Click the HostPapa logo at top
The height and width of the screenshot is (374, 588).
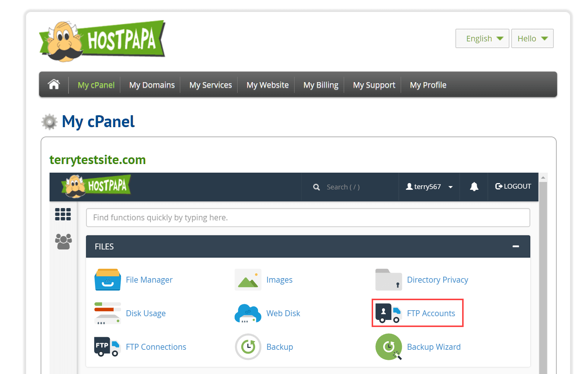pyautogui.click(x=102, y=41)
